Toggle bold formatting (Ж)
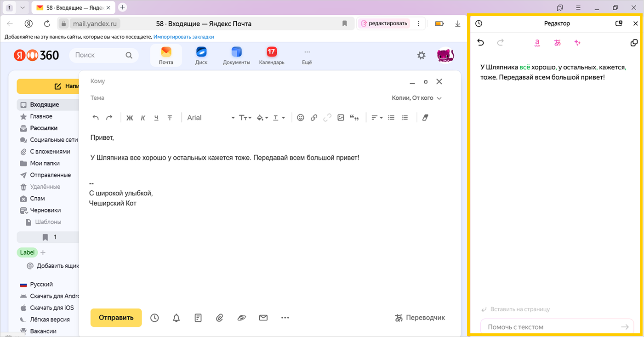 (130, 118)
